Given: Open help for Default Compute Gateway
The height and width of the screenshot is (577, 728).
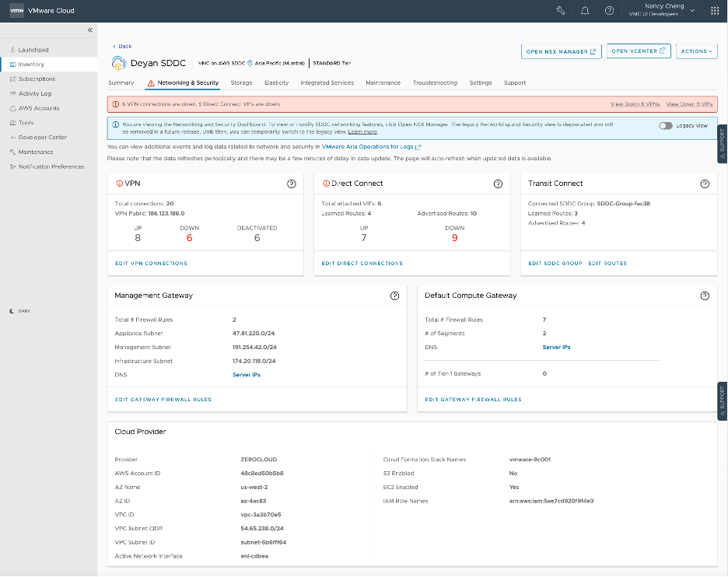Looking at the screenshot, I should click(x=705, y=295).
